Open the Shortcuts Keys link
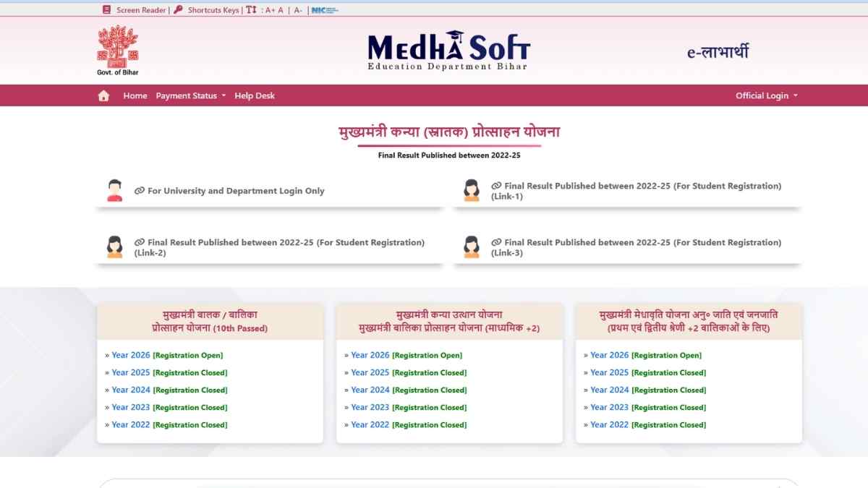This screenshot has width=868, height=488. pyautogui.click(x=213, y=10)
